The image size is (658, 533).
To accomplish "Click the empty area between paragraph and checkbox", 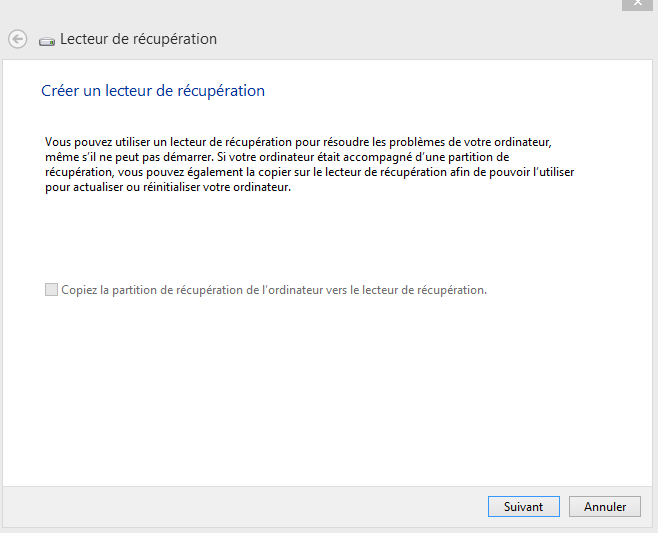I will point(300,240).
